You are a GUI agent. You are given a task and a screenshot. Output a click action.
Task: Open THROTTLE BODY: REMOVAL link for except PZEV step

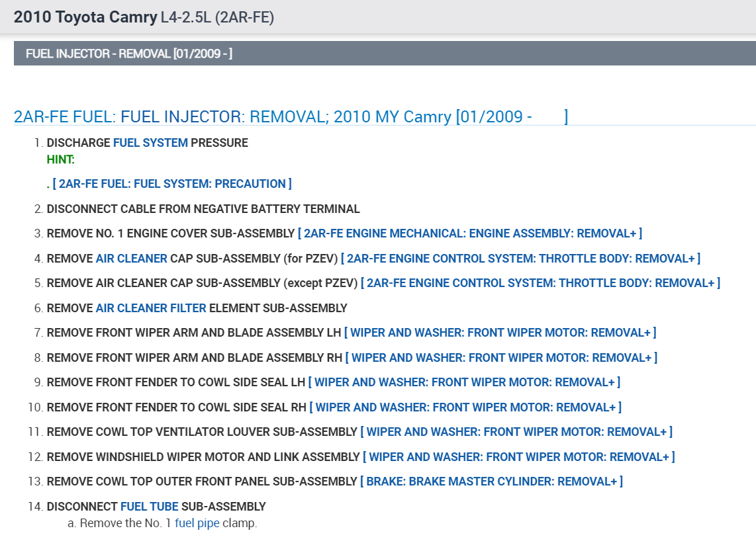(540, 283)
